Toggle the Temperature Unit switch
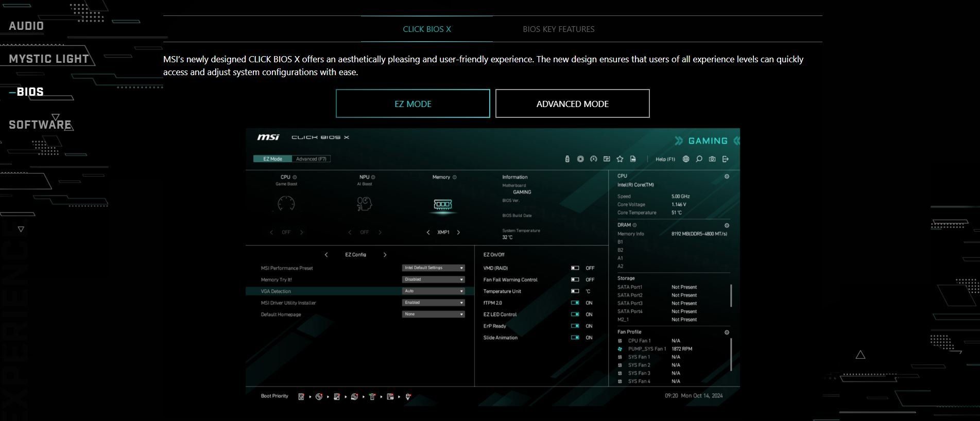Image resolution: width=980 pixels, height=421 pixels. coord(575,291)
